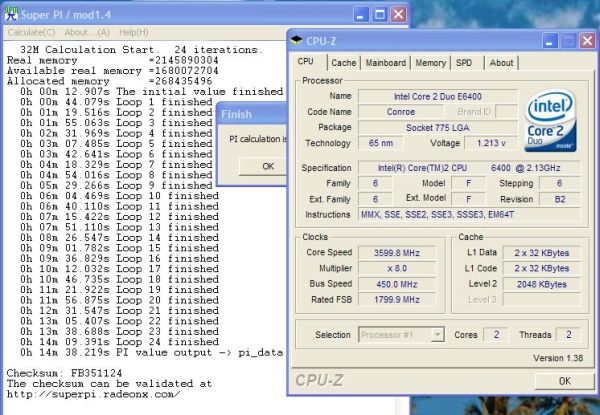Click the Super PI title bar icon
The height and width of the screenshot is (415, 600).
(x=11, y=14)
